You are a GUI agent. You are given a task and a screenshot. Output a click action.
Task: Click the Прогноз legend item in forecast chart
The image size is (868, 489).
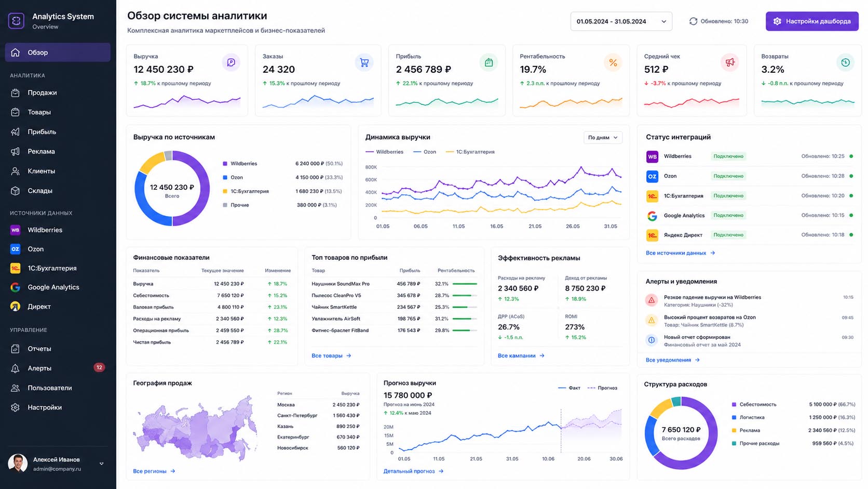click(602, 388)
